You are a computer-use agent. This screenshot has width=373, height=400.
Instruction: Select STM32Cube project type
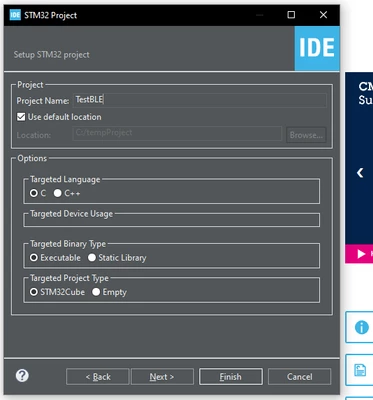click(x=34, y=292)
